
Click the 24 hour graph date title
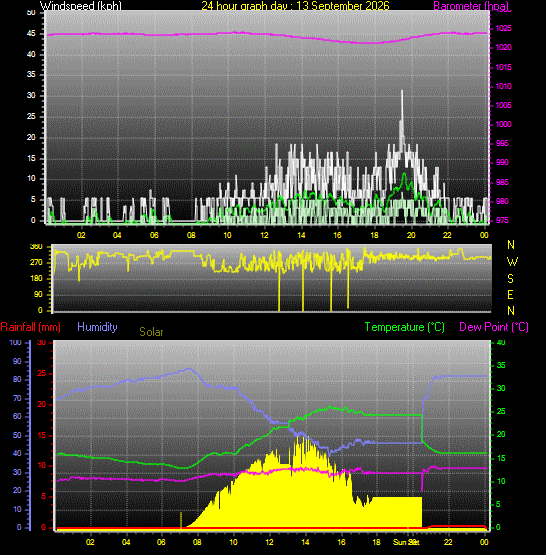pyautogui.click(x=295, y=6)
